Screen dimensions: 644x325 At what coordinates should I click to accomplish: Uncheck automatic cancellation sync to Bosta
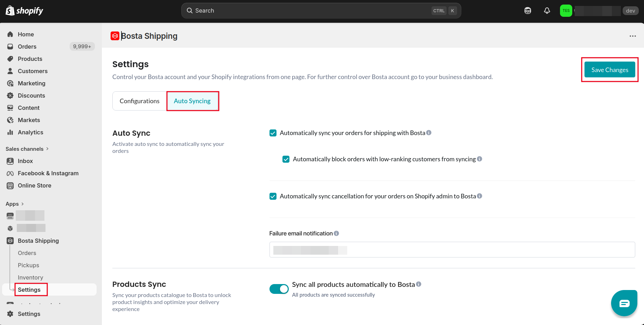click(273, 196)
